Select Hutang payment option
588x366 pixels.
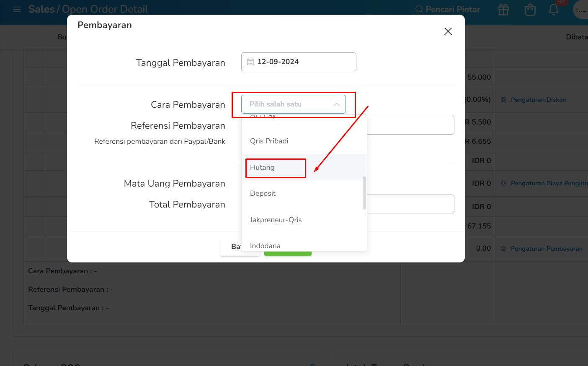tap(304, 167)
